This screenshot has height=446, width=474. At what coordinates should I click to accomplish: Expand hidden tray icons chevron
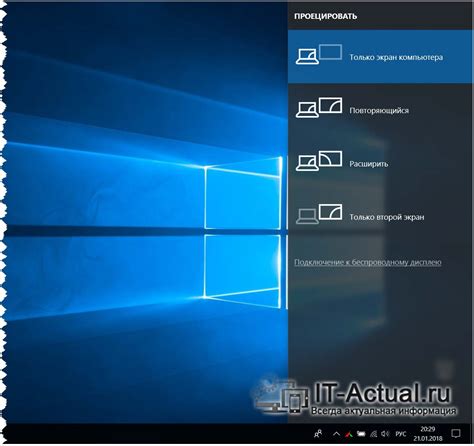click(x=336, y=434)
